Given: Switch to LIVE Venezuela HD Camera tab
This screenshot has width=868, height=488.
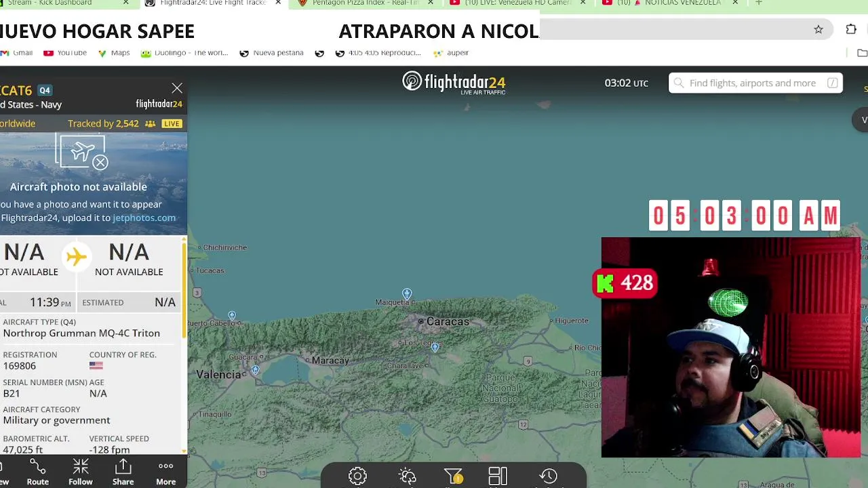Looking at the screenshot, I should (519, 3).
